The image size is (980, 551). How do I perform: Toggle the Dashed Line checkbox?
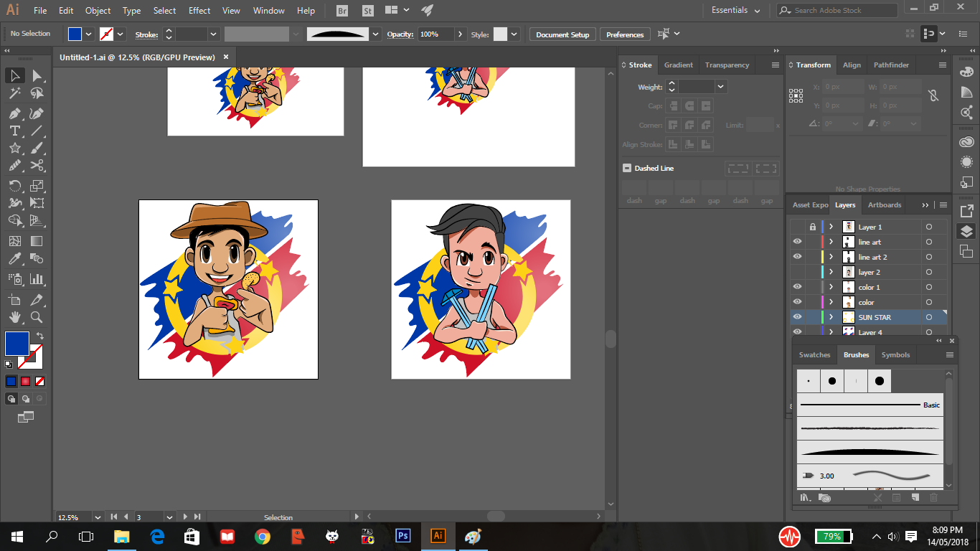click(626, 168)
